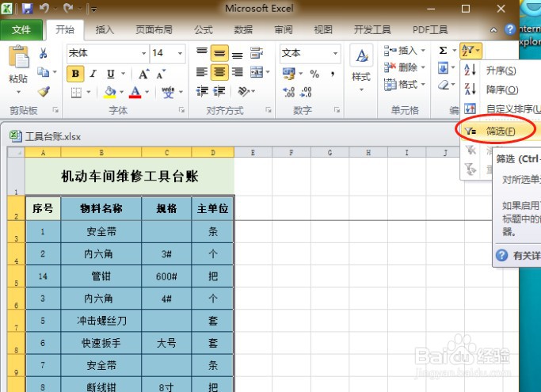The image size is (541, 392).
Task: Decrease indent icon
Action: tap(202, 91)
